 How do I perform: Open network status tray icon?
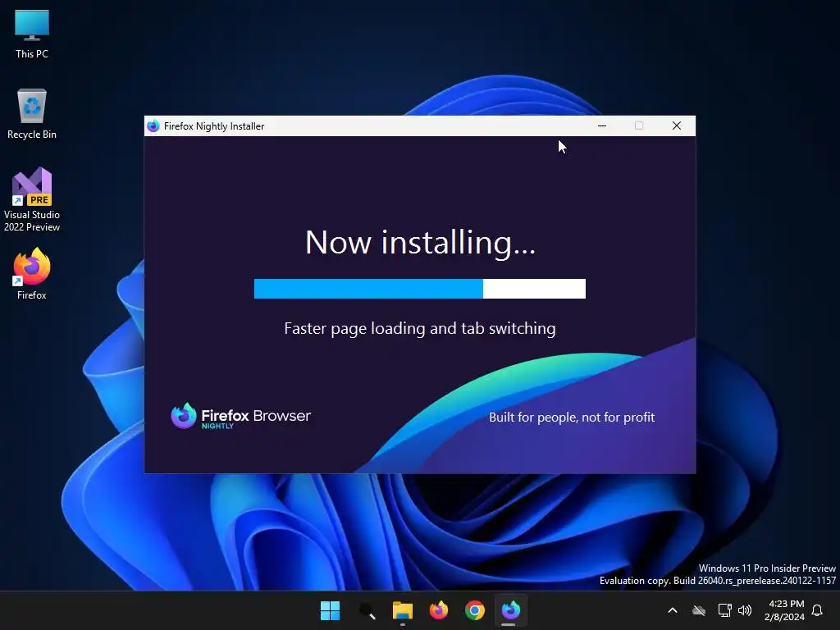click(x=724, y=610)
